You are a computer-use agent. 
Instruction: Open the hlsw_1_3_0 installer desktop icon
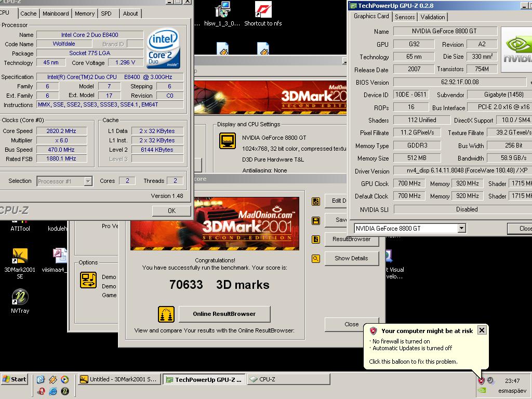(x=222, y=9)
